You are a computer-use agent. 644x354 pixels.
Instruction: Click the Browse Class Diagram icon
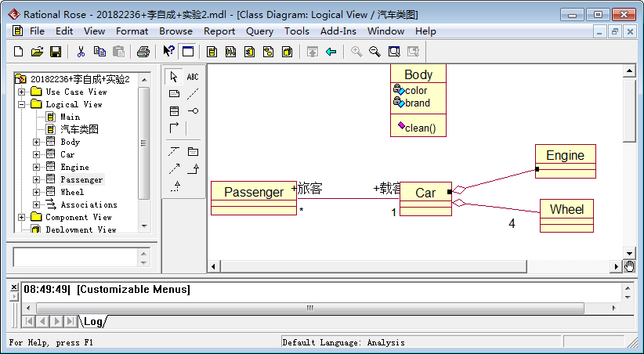[x=212, y=52]
